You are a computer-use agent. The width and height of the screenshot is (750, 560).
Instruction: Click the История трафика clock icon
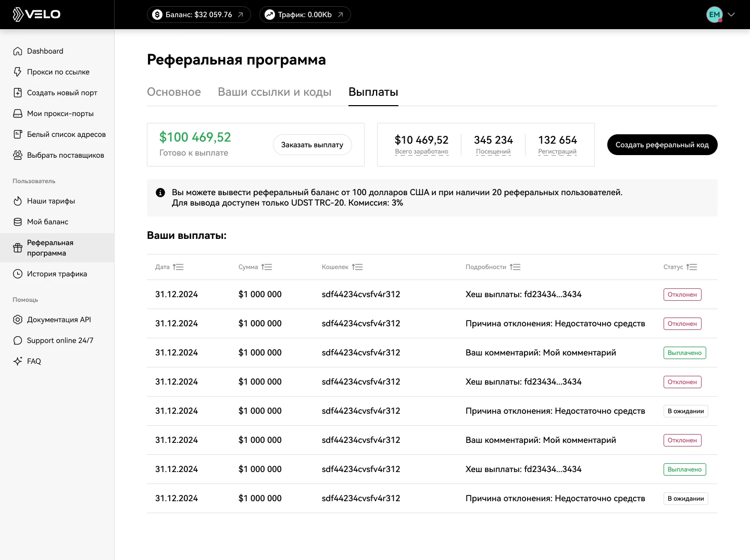click(18, 274)
